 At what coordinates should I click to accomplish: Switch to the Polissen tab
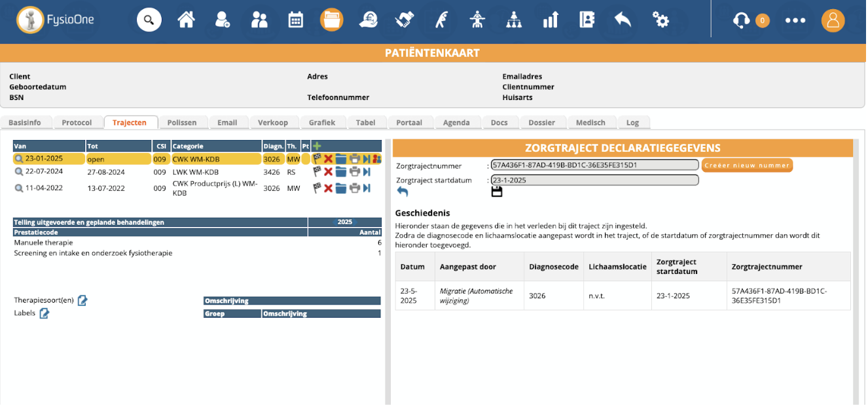tap(182, 122)
